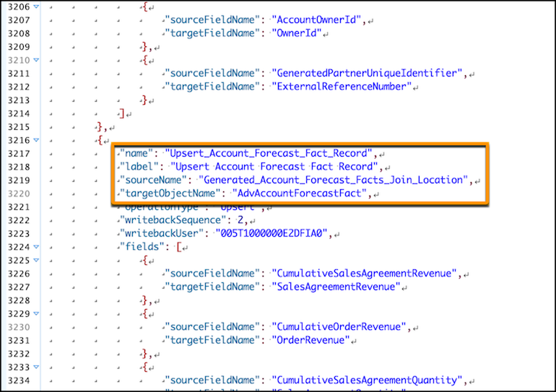
Task: Click the value "CumulativeSalesAgreementRevenue"
Action: pos(364,274)
